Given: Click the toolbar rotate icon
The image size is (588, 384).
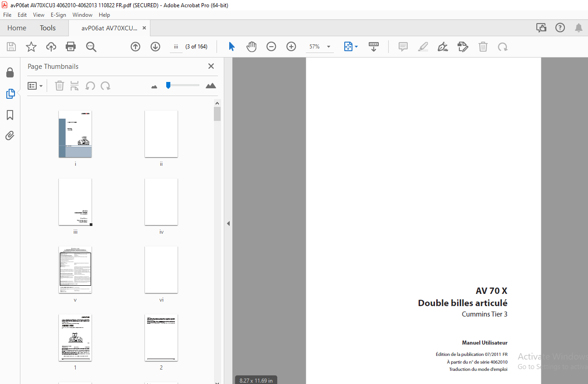Looking at the screenshot, I should click(x=502, y=47).
